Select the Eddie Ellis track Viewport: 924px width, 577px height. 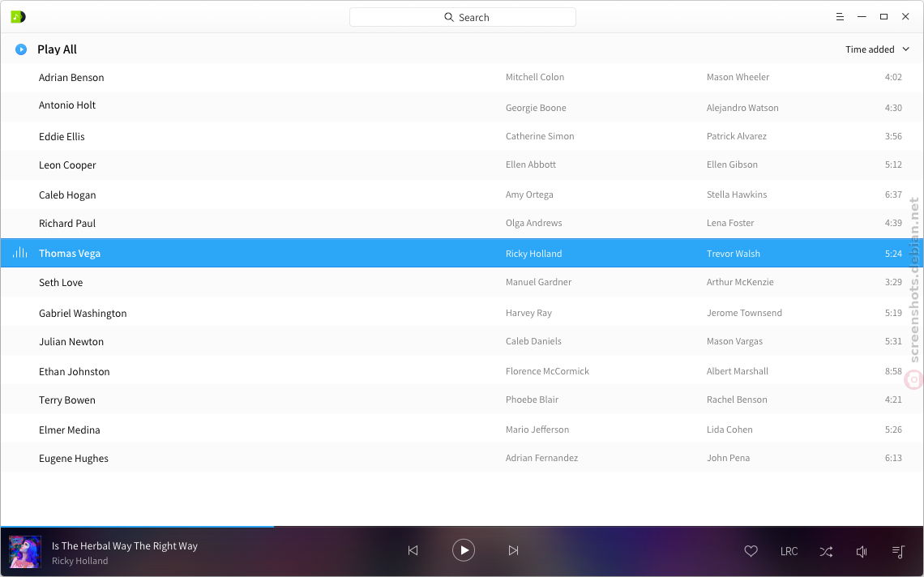coord(462,136)
